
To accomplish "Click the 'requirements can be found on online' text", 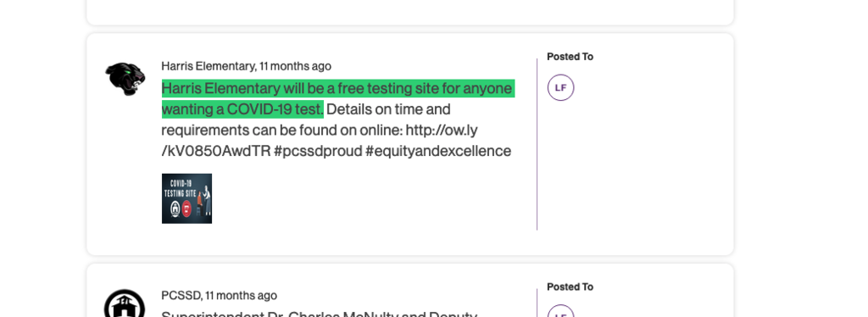I will 281,131.
